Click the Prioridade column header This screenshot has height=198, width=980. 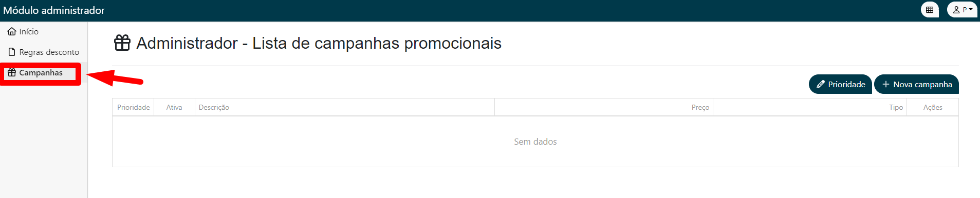point(133,107)
